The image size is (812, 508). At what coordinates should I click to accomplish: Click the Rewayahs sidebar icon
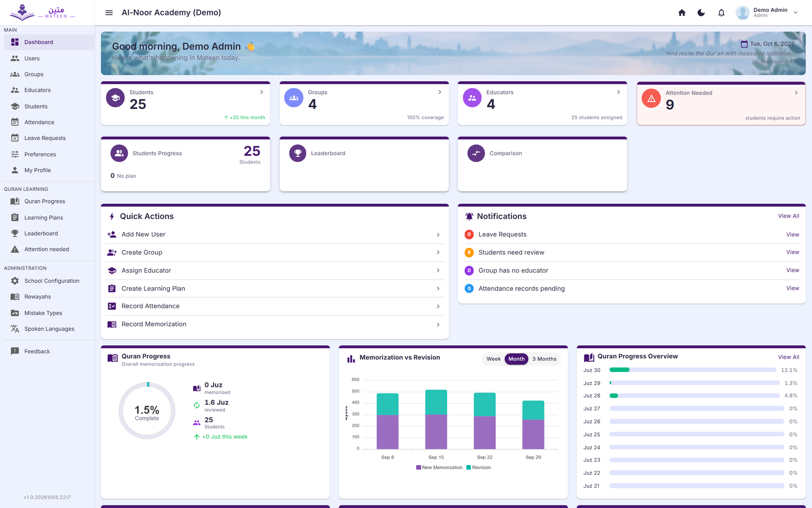tap(15, 297)
